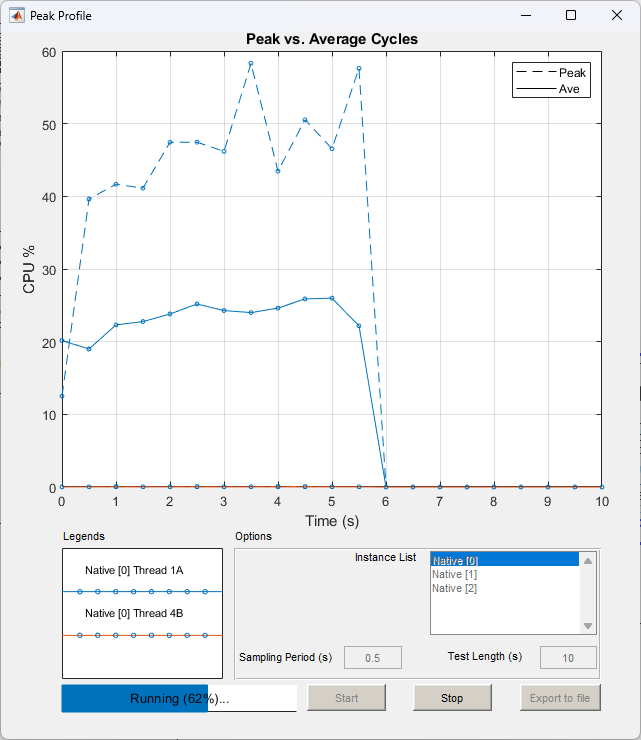Select Native [1] in Instance List

[455, 574]
